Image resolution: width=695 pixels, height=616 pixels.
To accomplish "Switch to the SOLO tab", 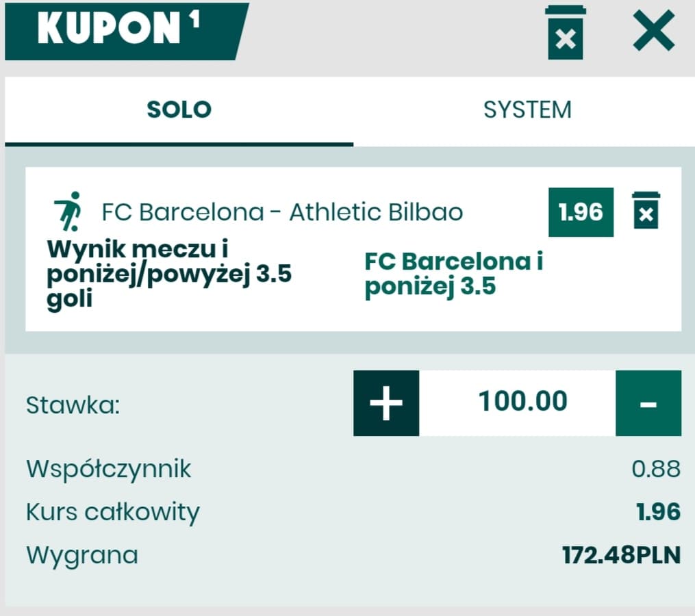I will [179, 110].
